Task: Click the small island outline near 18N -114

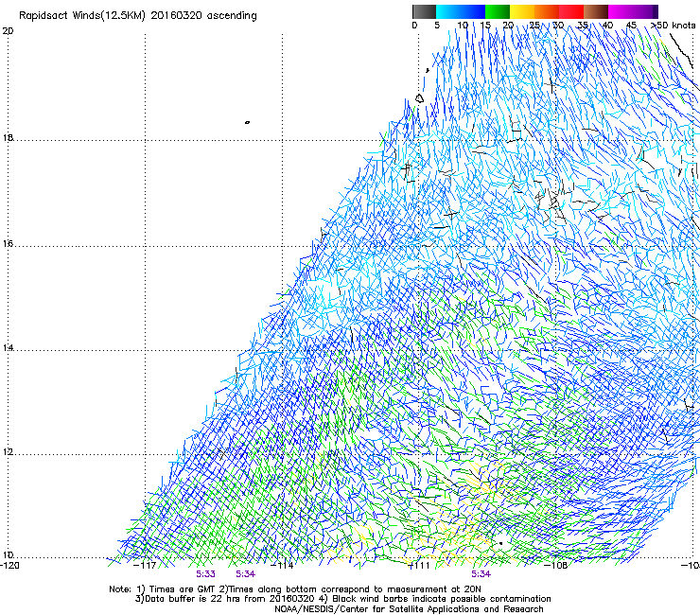Action: (247, 122)
